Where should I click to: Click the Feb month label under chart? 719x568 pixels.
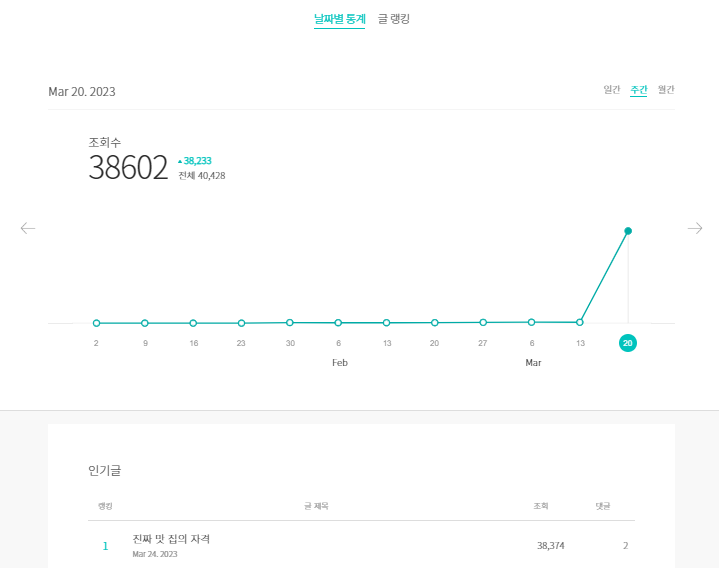pyautogui.click(x=340, y=363)
